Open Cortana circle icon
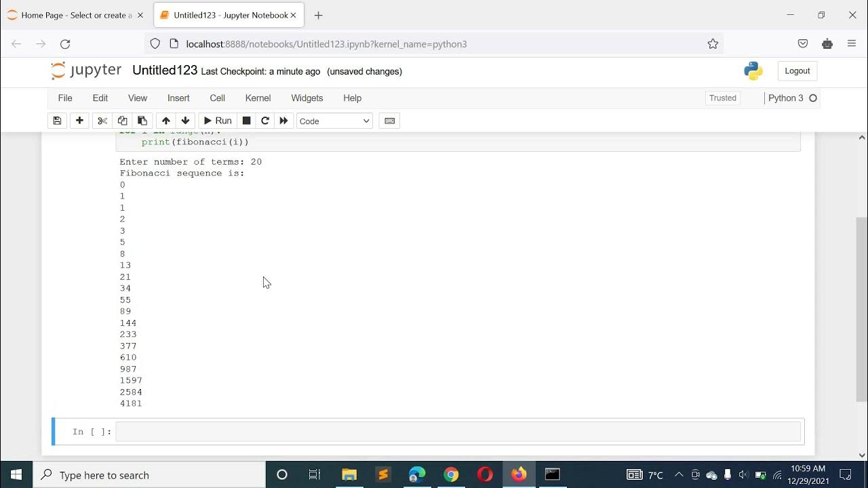The width and height of the screenshot is (868, 488). [x=282, y=475]
